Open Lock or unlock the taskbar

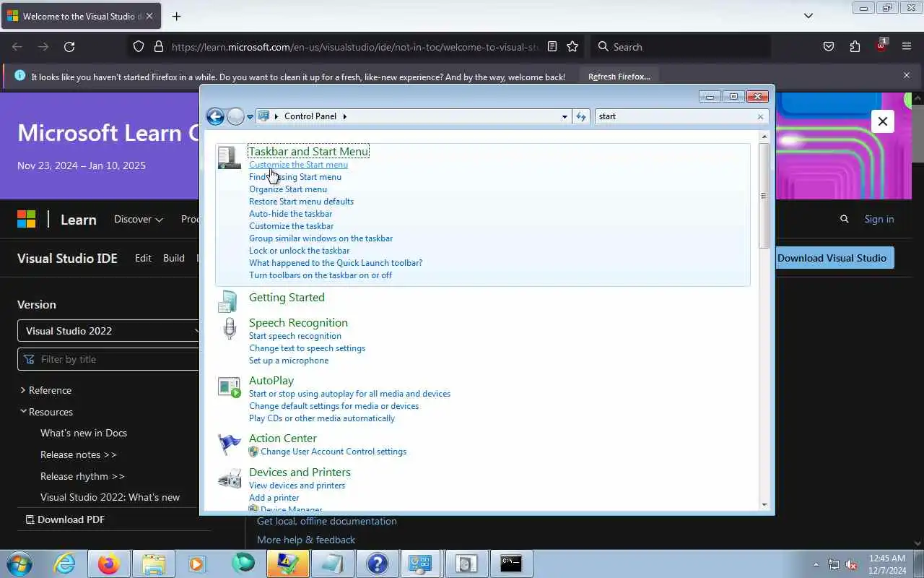click(299, 251)
